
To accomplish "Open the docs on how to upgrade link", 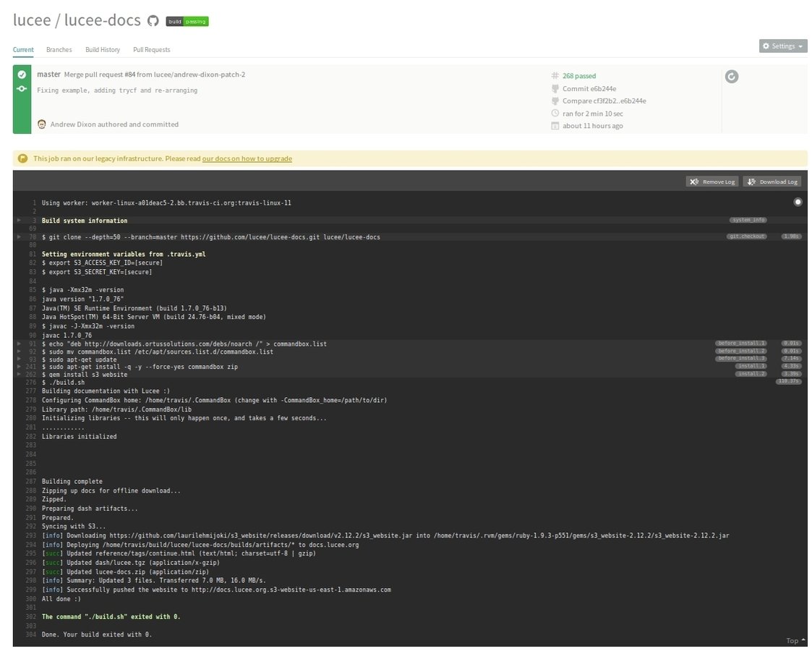I will [247, 158].
